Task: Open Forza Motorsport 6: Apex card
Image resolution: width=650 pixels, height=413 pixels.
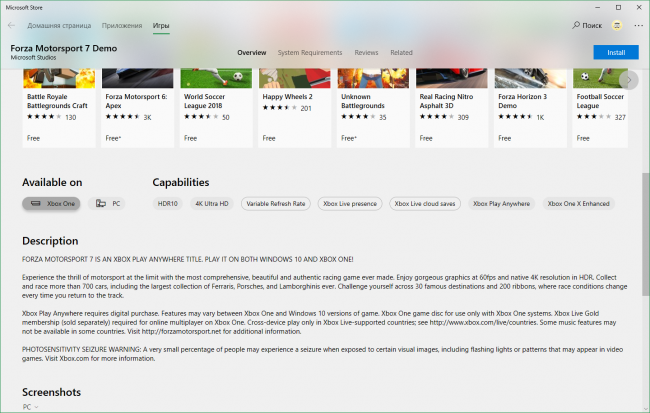Action: click(x=138, y=108)
